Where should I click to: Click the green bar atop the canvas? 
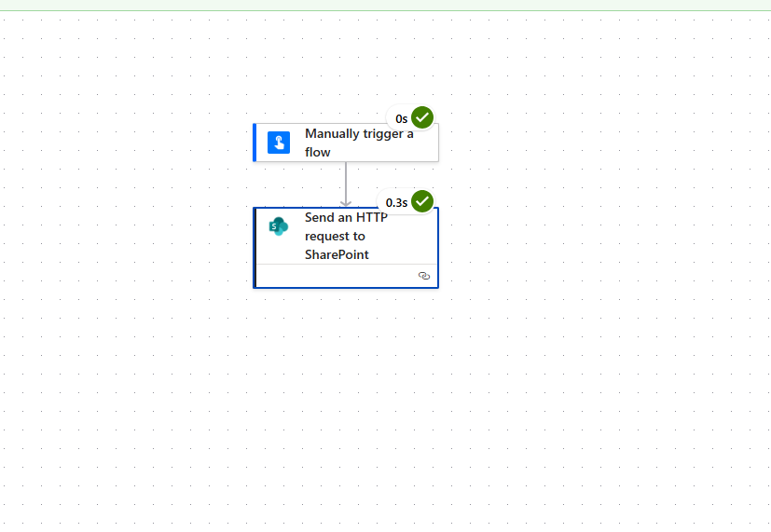pyautogui.click(x=385, y=5)
